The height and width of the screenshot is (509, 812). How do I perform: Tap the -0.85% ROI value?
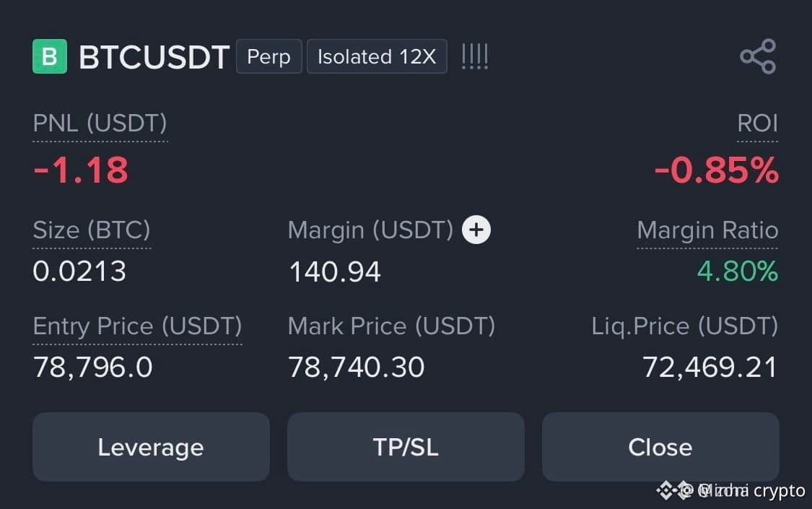click(x=716, y=170)
